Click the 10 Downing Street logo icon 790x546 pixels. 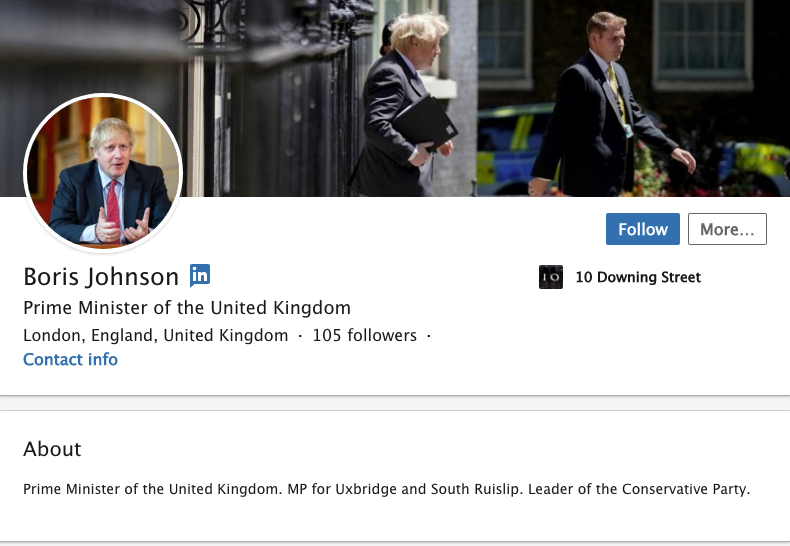pyautogui.click(x=551, y=277)
